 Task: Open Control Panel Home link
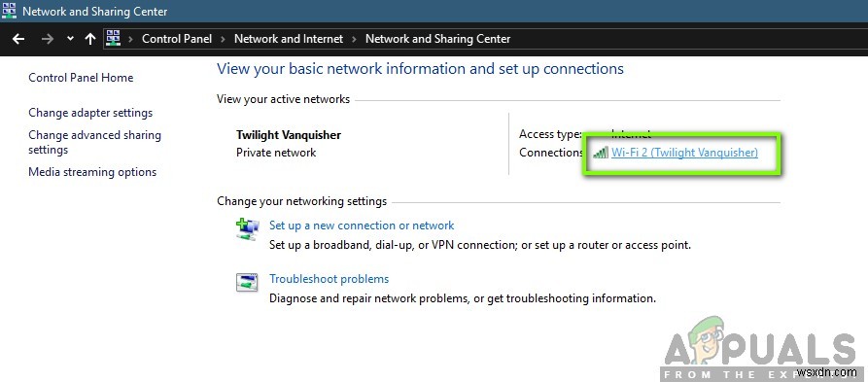[x=81, y=78]
